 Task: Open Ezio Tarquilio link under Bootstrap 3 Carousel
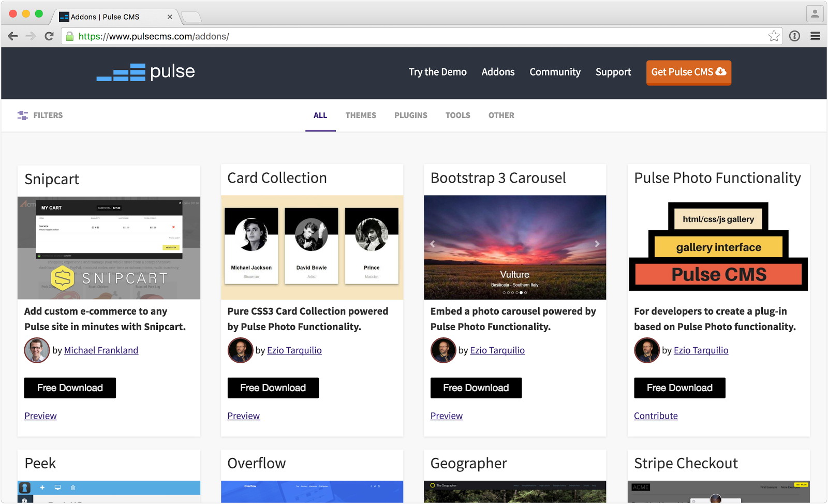[497, 350]
